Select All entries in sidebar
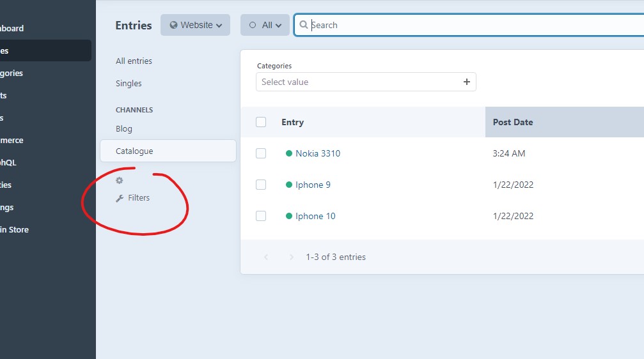This screenshot has width=644, height=359. click(x=134, y=61)
